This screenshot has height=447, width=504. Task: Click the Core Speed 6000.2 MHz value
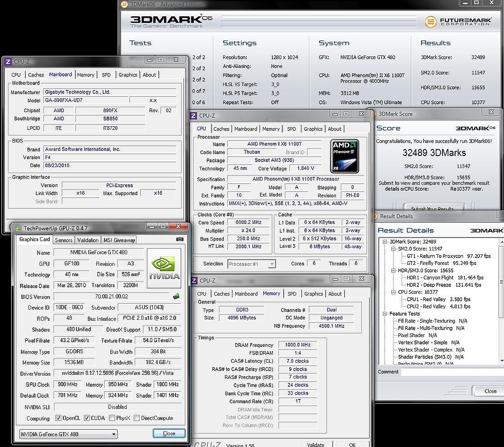248,223
